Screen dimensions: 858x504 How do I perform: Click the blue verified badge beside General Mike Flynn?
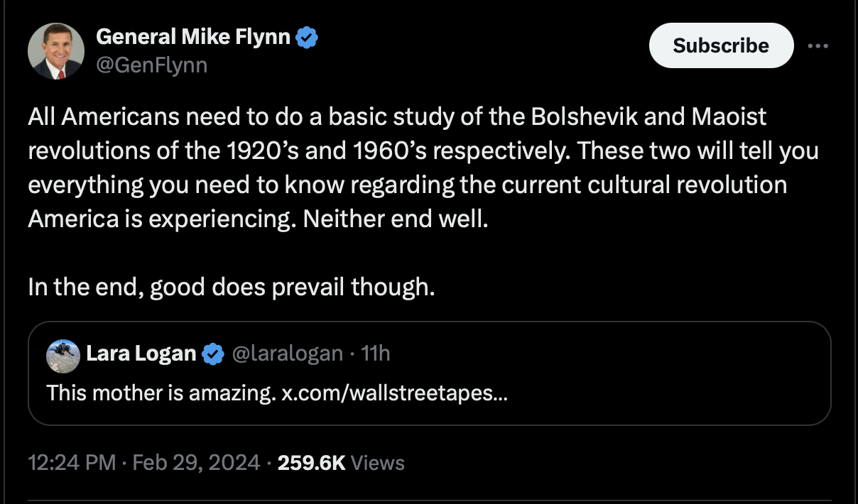coord(306,37)
